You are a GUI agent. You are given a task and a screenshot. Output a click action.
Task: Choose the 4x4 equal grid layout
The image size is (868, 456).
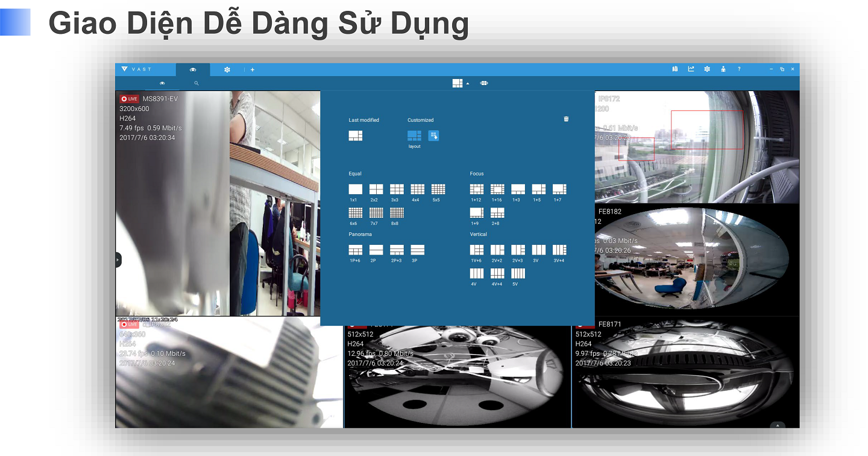click(x=417, y=189)
